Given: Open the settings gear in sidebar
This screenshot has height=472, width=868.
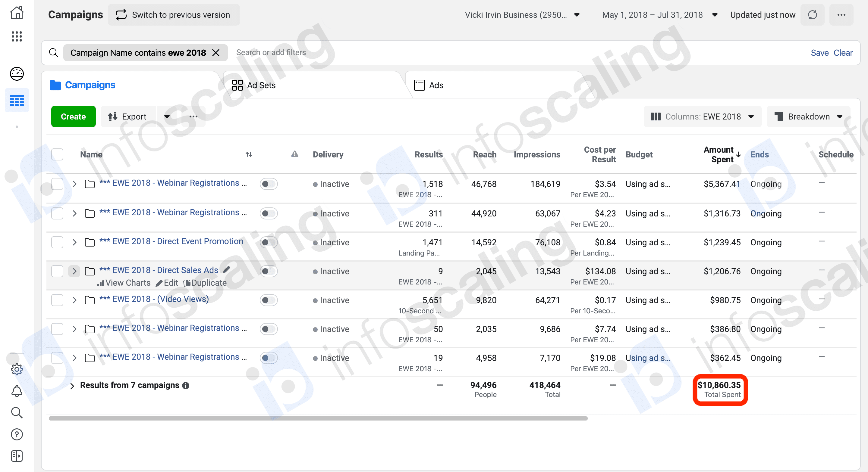Looking at the screenshot, I should point(17,369).
